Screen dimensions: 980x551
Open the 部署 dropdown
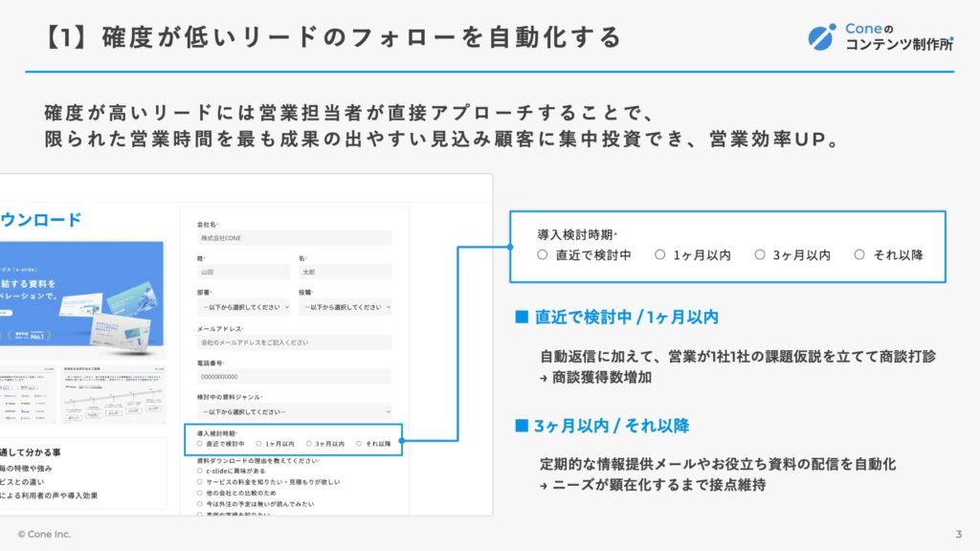point(244,307)
